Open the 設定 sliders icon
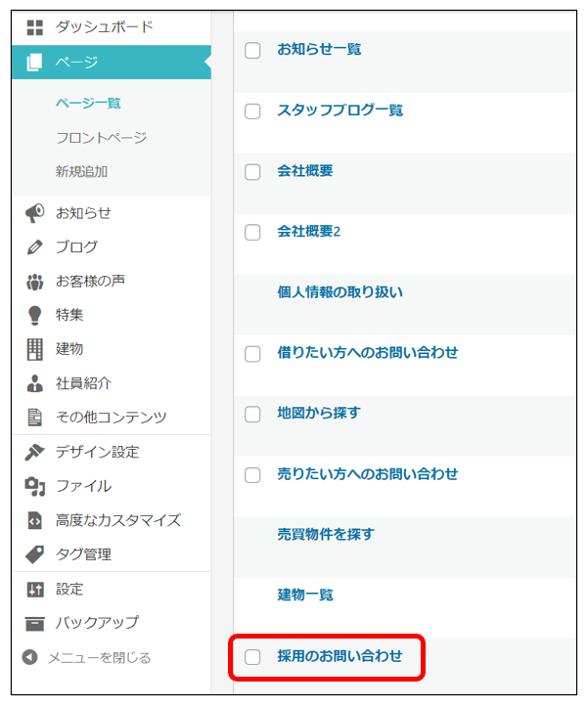 (34, 589)
